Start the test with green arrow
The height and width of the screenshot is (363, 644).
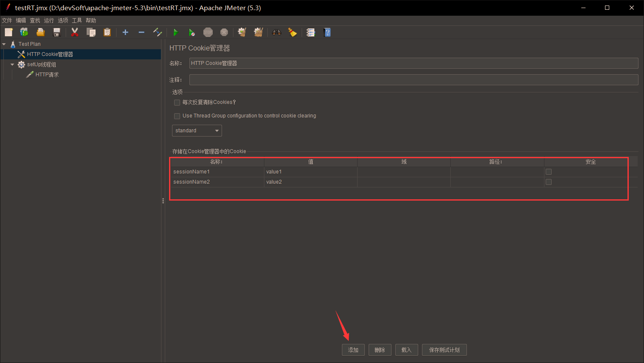pos(176,32)
